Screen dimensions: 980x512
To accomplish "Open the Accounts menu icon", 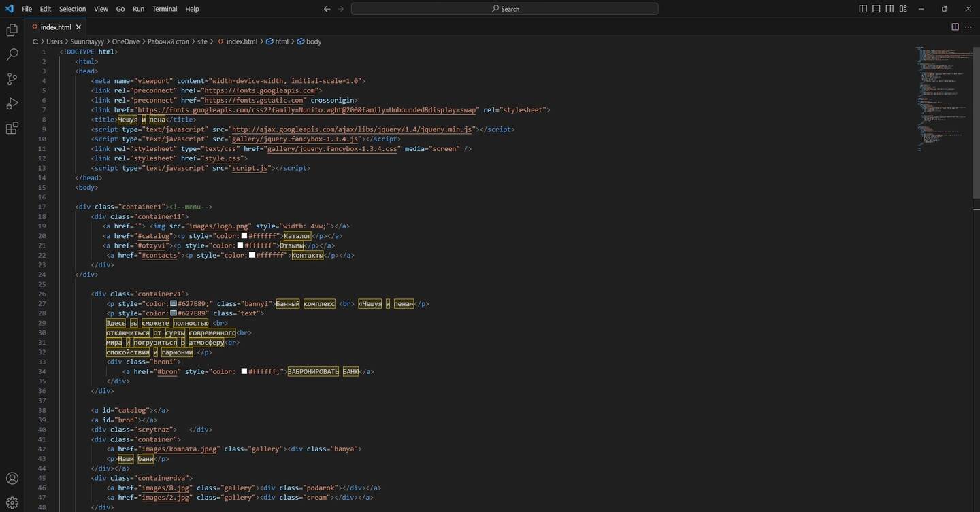I will click(x=12, y=479).
